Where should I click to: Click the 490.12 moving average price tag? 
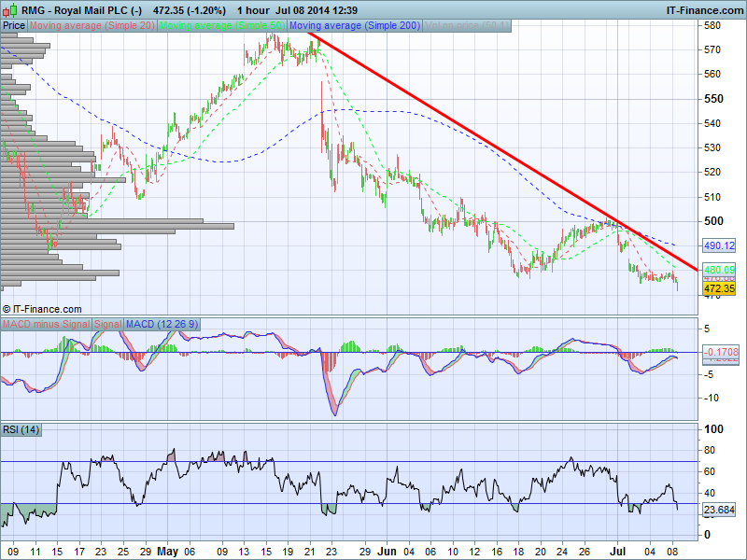pos(720,245)
